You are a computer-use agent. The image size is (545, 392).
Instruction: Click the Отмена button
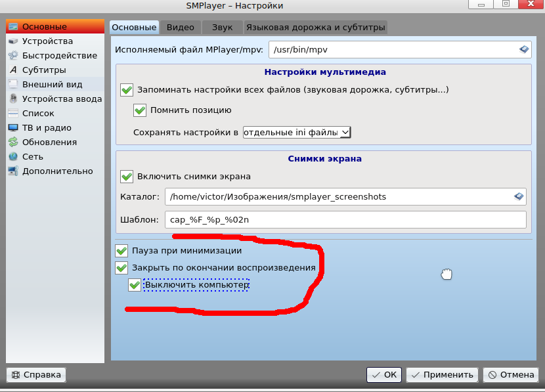511,375
